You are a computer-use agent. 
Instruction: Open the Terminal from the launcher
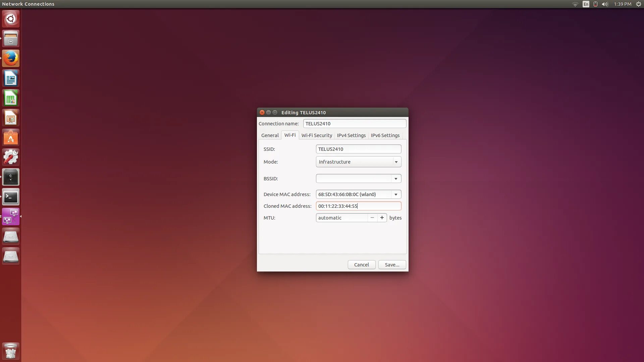click(x=11, y=197)
